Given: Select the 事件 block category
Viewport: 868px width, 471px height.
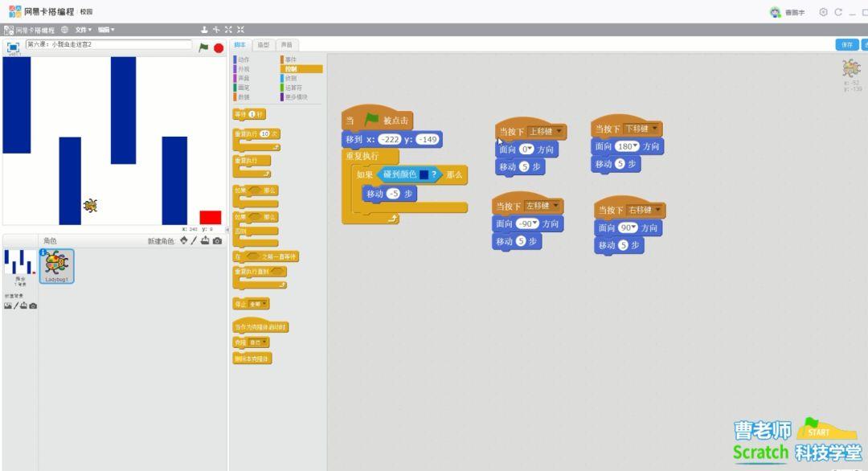Looking at the screenshot, I should coord(290,59).
